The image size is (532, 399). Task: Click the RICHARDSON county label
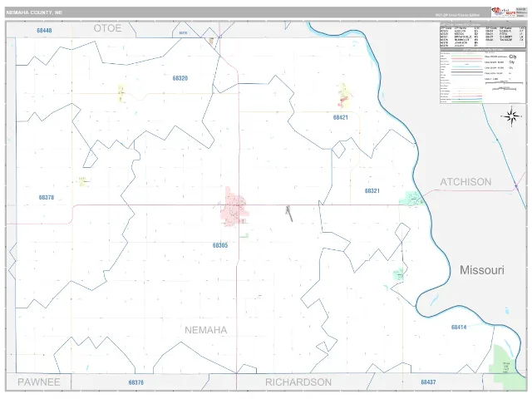click(298, 382)
